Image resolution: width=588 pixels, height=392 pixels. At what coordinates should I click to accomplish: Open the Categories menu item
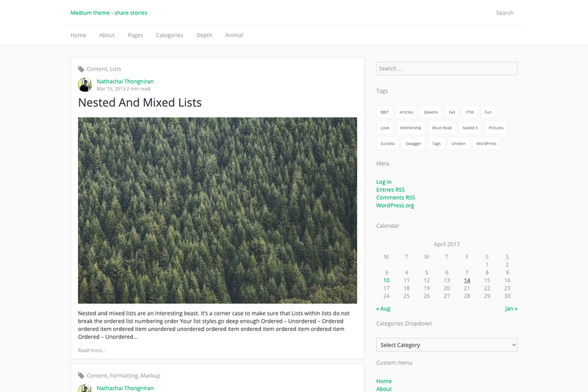170,35
